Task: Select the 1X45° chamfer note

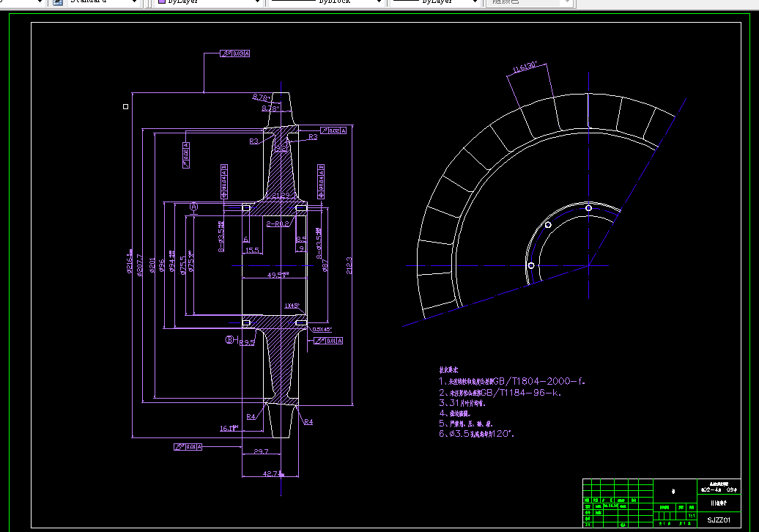Action: (x=292, y=306)
